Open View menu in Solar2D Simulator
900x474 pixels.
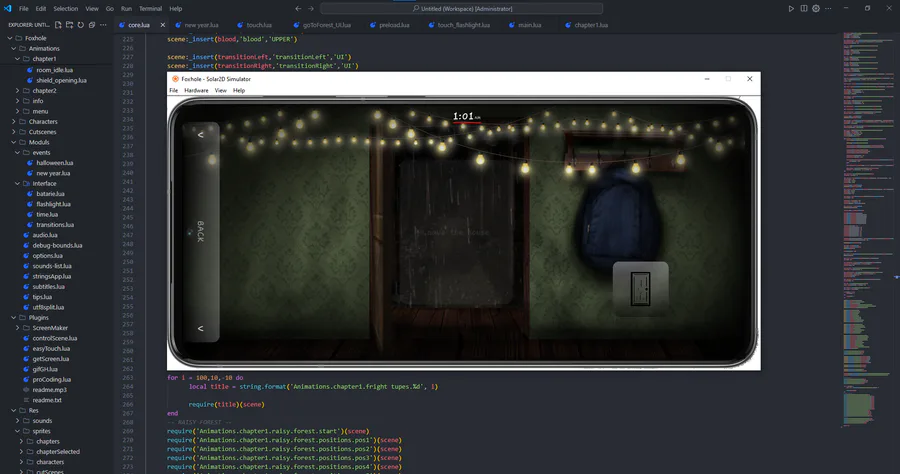pos(220,91)
